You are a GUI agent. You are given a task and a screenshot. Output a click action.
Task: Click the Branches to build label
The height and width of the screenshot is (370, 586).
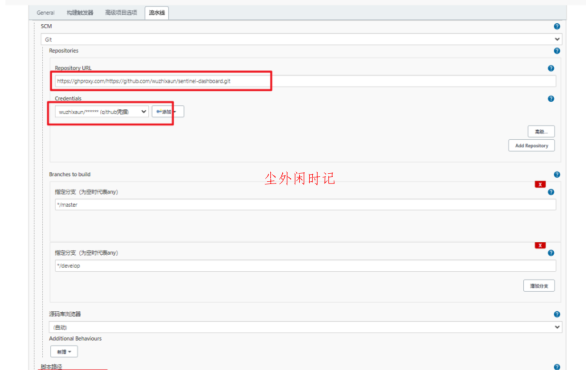(70, 174)
